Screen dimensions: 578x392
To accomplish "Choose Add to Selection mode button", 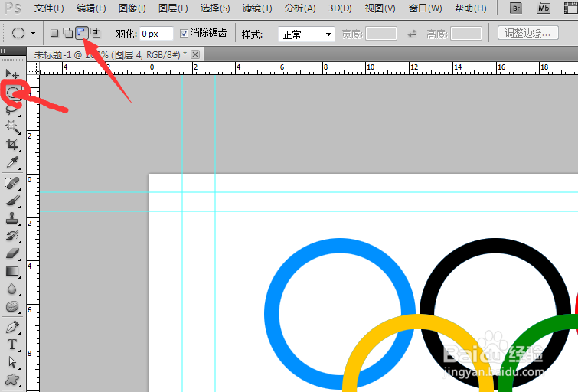I will pos(68,33).
